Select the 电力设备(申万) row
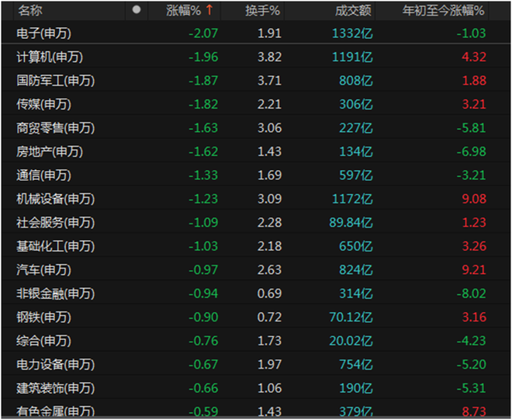Viewport: 512px width, 420px height. point(256,364)
